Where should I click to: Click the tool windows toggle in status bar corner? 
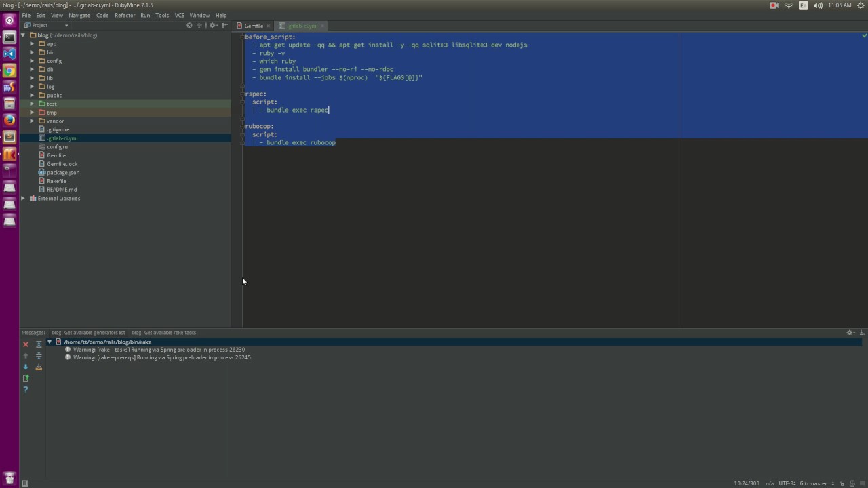[x=25, y=483]
